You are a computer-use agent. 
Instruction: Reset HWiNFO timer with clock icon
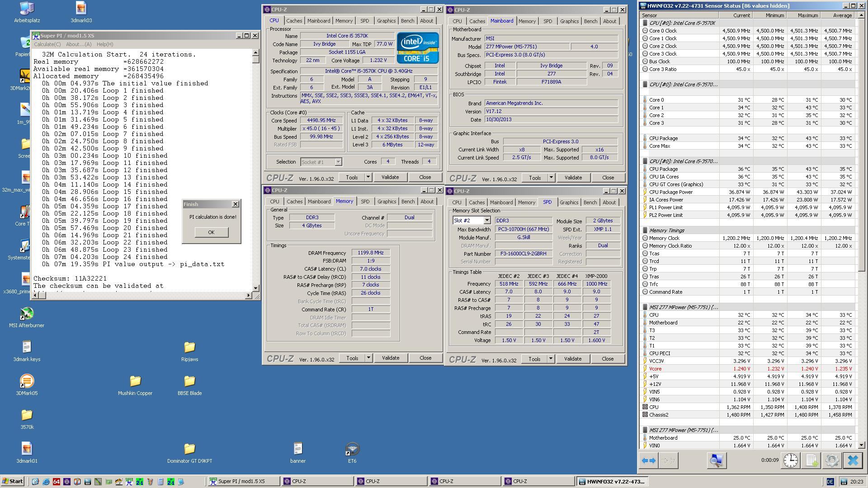click(x=790, y=460)
